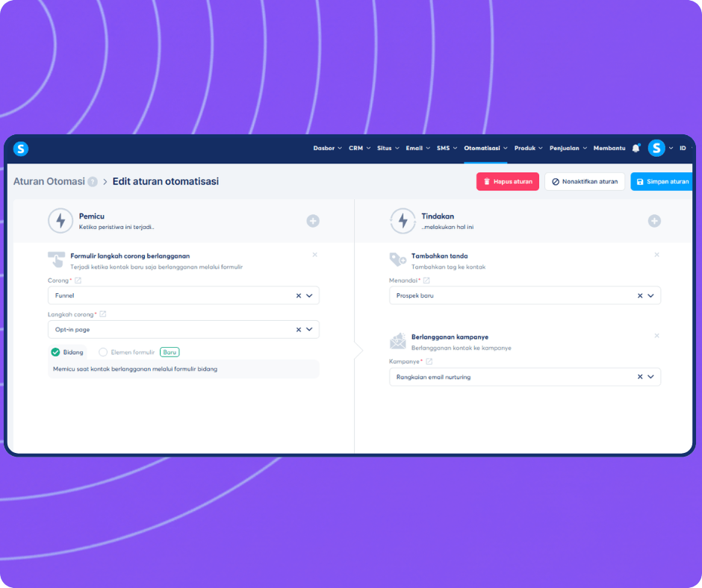Click the Berlangganan kampanye envelope icon

click(397, 340)
